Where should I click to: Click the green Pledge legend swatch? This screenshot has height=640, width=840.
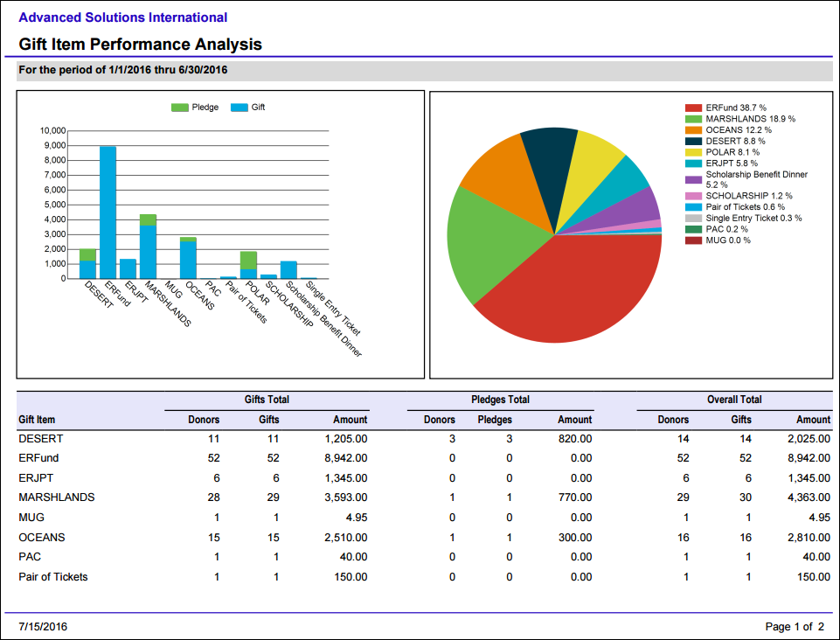coord(179,108)
